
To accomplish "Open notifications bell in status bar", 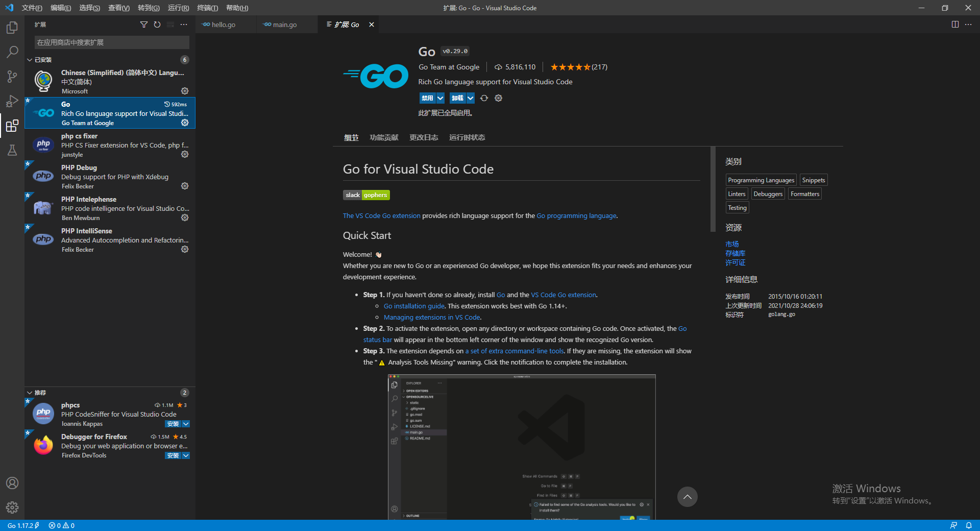I will click(x=969, y=525).
